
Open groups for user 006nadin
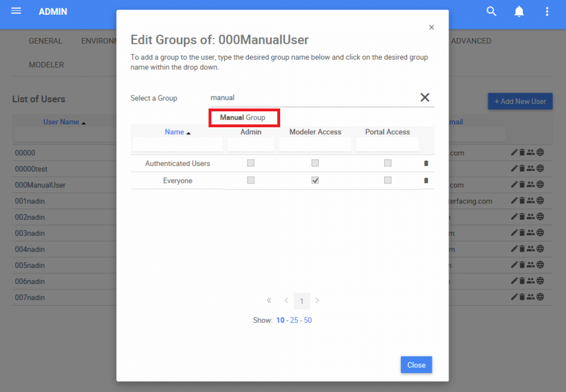pos(531,281)
